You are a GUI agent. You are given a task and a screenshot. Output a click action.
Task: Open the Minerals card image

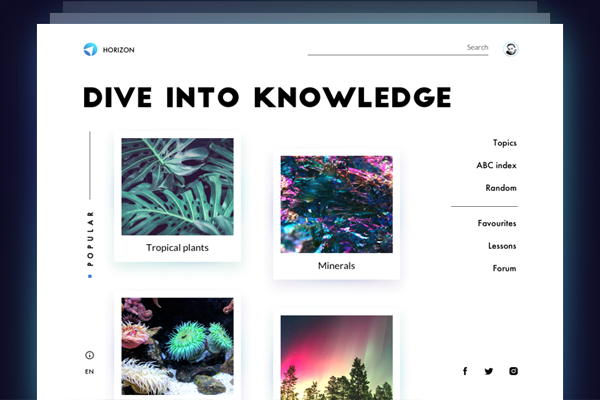click(336, 204)
